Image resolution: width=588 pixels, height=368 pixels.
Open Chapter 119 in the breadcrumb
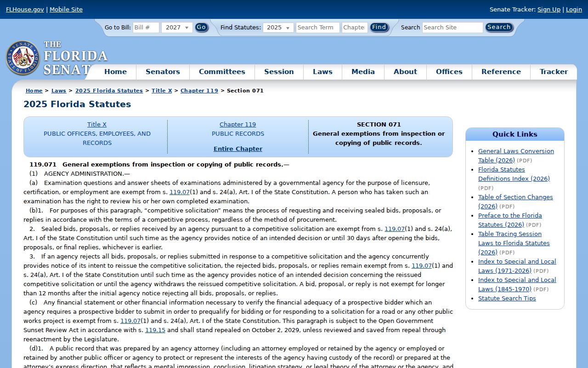(x=199, y=91)
